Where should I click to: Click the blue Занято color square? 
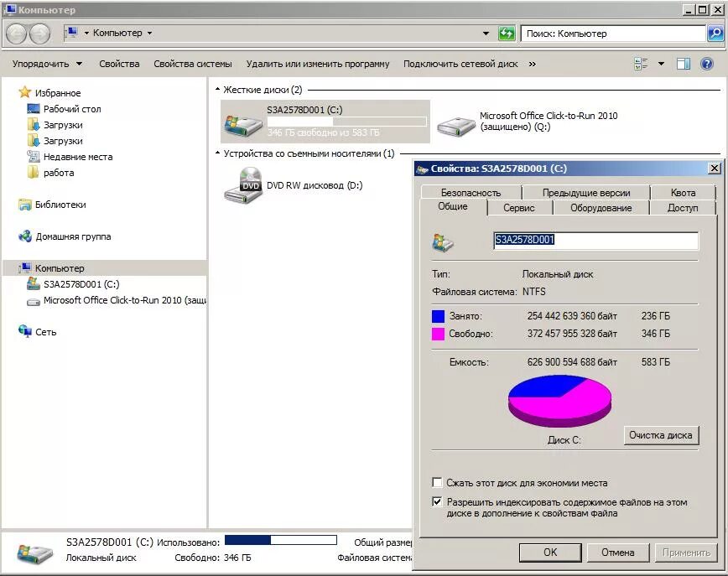pos(439,316)
